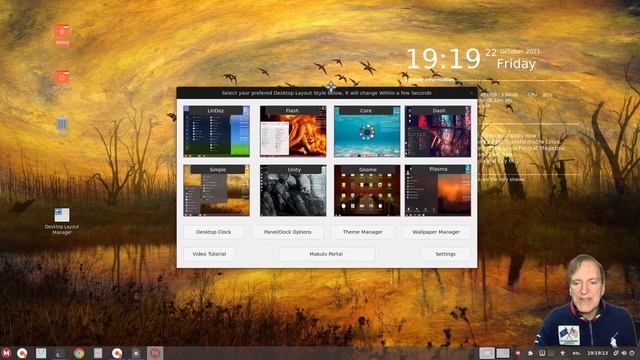
Task: Open the Trash desktop icon
Action: click(x=62, y=126)
